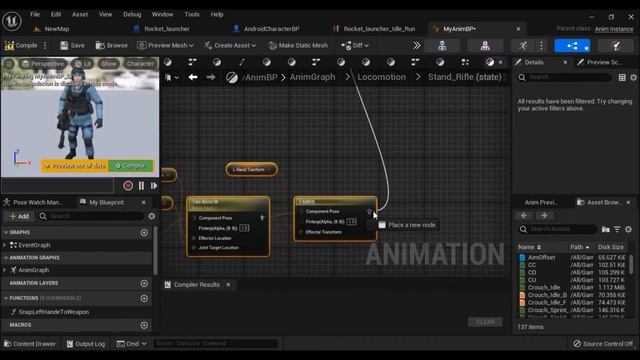Open the File menu
The image size is (640, 360).
[x=35, y=14]
